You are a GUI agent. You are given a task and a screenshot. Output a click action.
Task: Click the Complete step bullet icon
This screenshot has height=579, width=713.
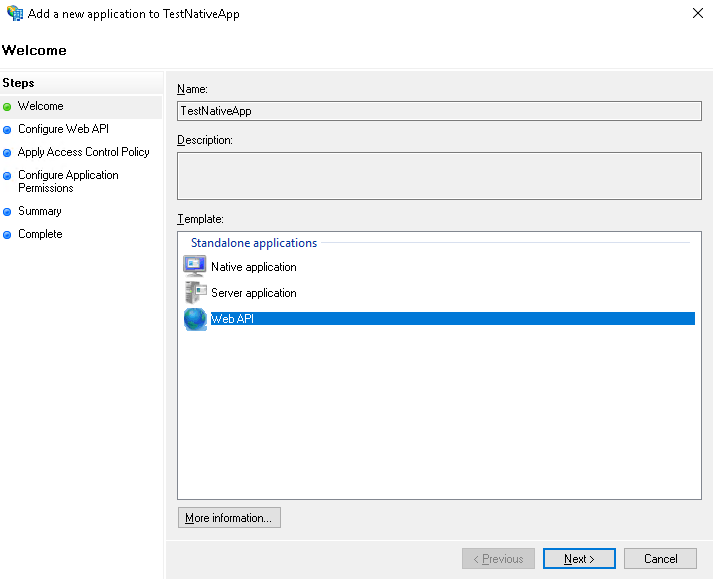[8, 235]
